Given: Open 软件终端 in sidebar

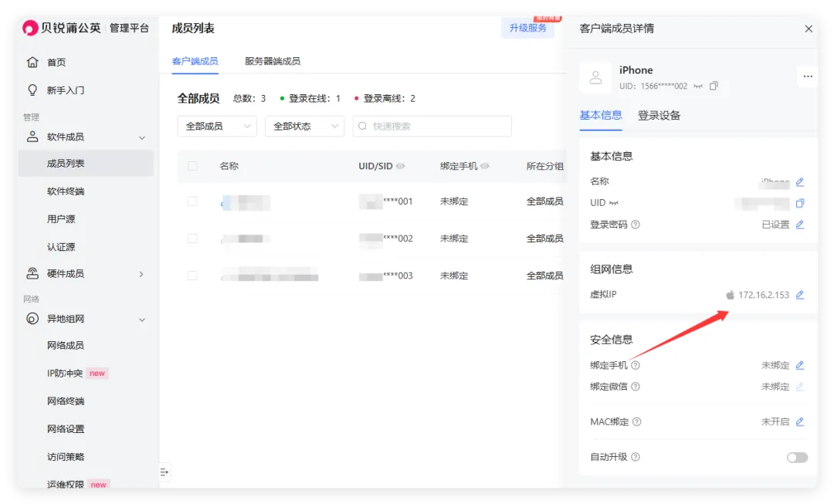Looking at the screenshot, I should tap(66, 191).
